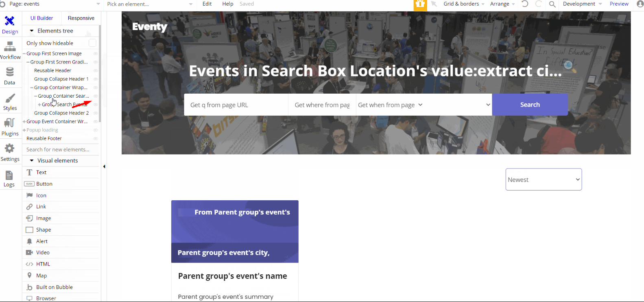The height and width of the screenshot is (302, 644).
Task: Click the Get where from page input
Action: tap(322, 105)
